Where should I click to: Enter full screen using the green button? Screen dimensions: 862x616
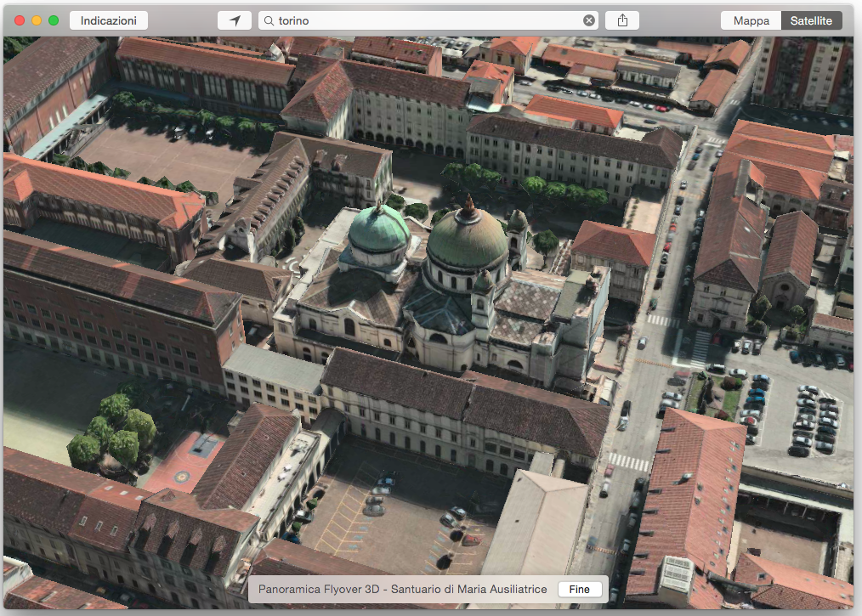click(54, 20)
